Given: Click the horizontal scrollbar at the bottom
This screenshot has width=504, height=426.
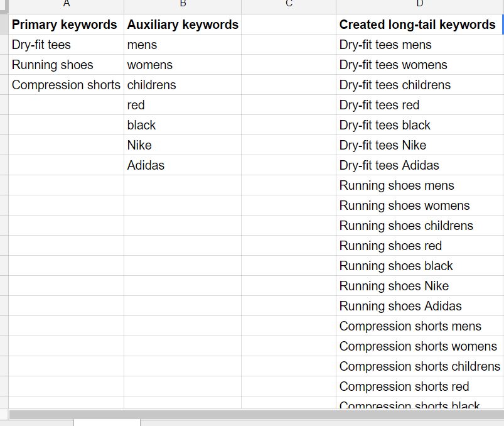Looking at the screenshot, I should [257, 415].
